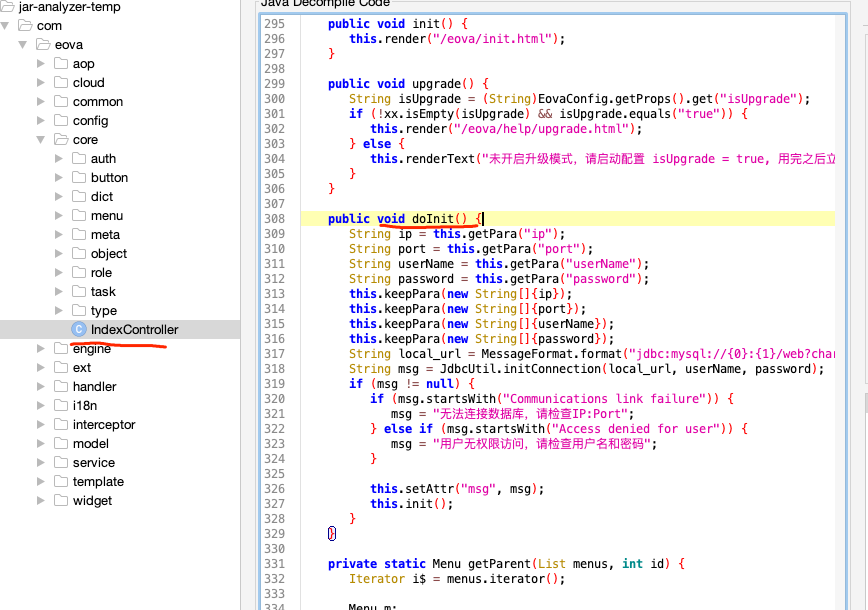
Task: Expand the aop package
Action: 40,64
